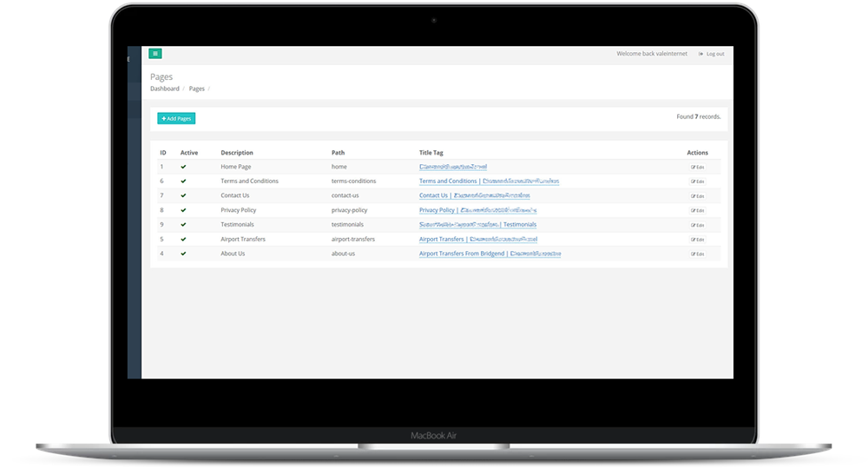The height and width of the screenshot is (468, 868).
Task: Toggle the green hamburger sidebar menu
Action: point(155,54)
